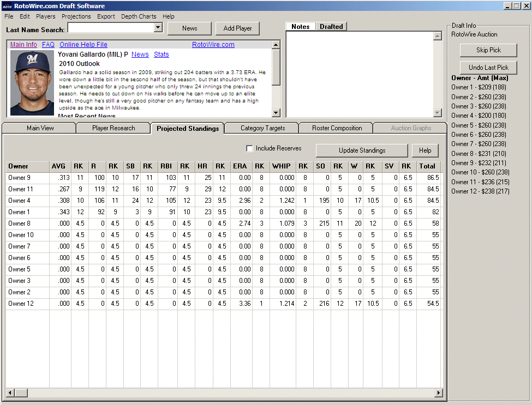
Task: Show the Roster Composition tab
Action: click(x=337, y=128)
